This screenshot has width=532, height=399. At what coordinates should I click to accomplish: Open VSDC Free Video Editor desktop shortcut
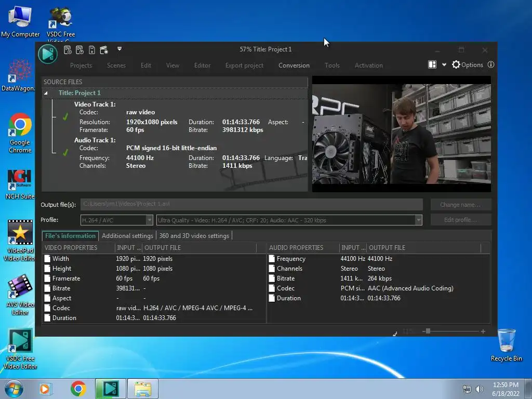[20, 349]
